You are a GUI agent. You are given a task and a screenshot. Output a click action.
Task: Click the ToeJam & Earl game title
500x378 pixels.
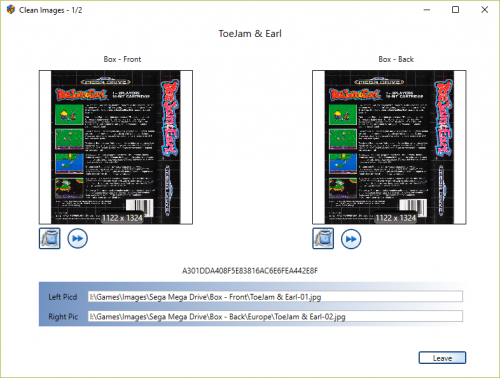pyautogui.click(x=250, y=34)
